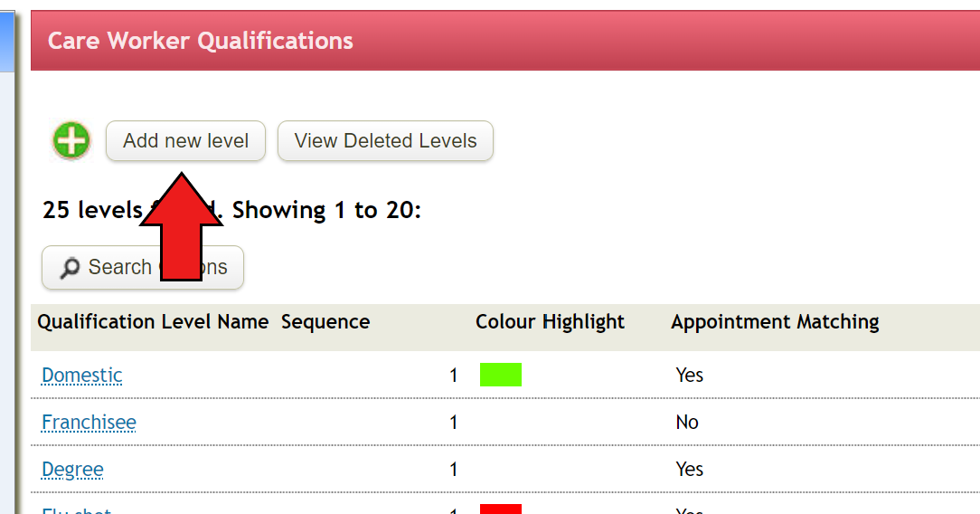The width and height of the screenshot is (980, 514).
Task: Click the Franchisee row's No matching value
Action: pyautogui.click(x=687, y=422)
